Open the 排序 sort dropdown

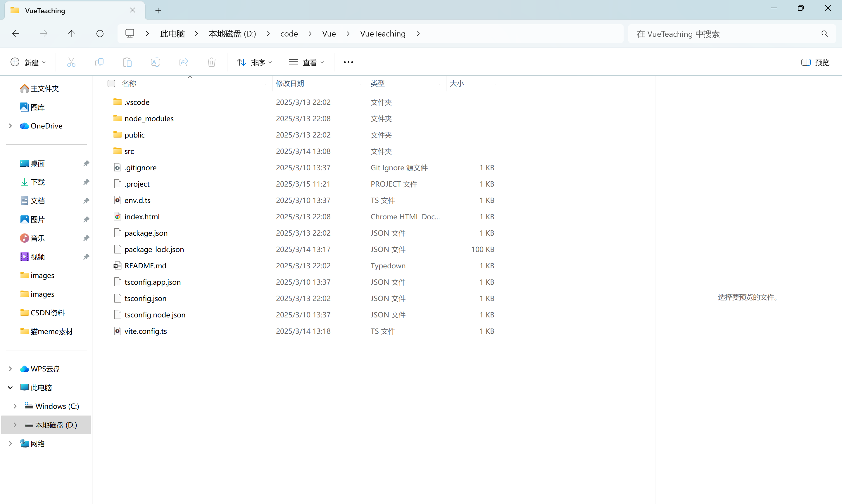[x=255, y=62]
